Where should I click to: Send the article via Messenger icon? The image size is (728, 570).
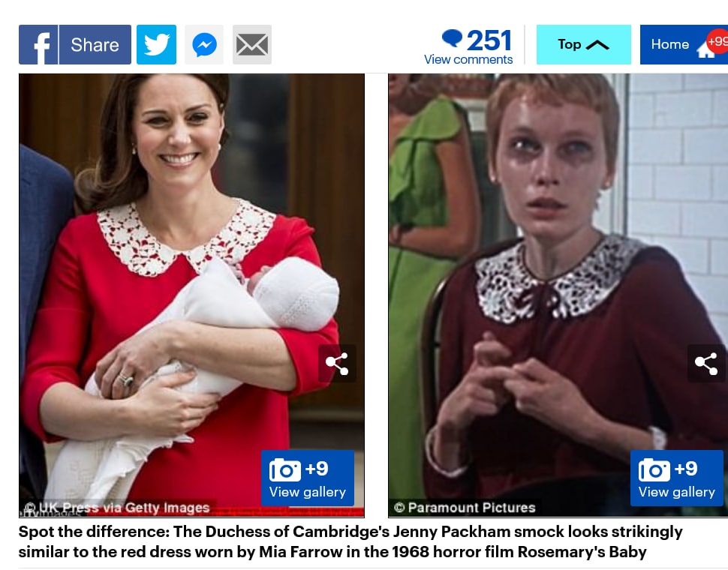click(x=204, y=44)
